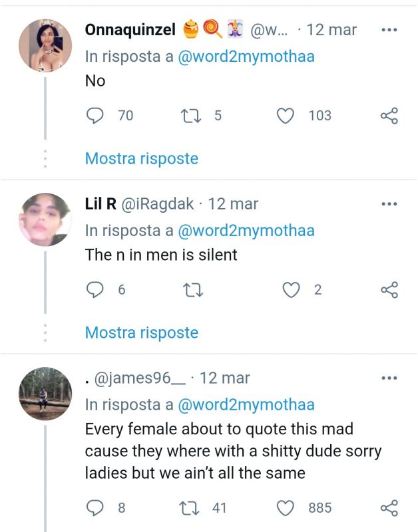
Task: Share james96__'s tweet
Action: [x=389, y=508]
